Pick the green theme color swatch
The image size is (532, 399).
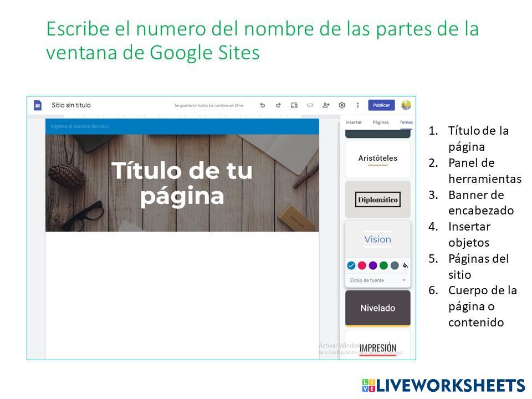[383, 265]
